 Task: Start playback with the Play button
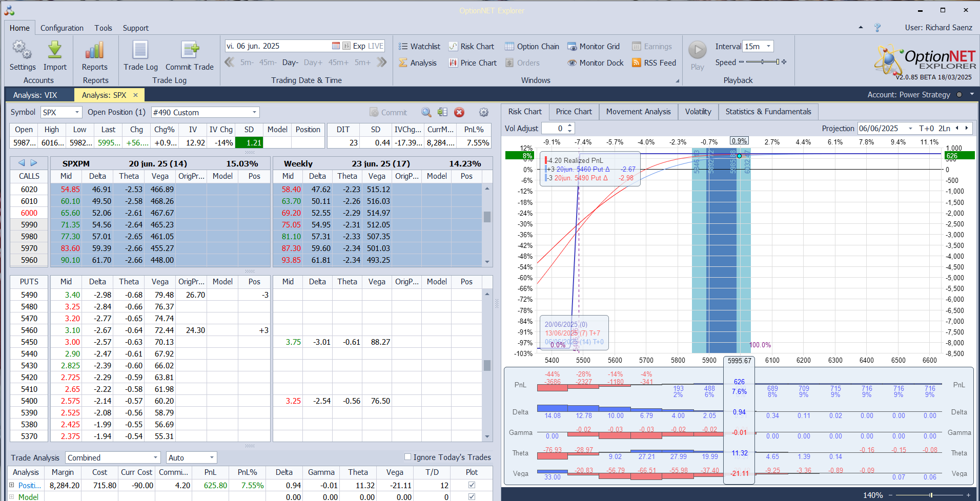tap(697, 50)
